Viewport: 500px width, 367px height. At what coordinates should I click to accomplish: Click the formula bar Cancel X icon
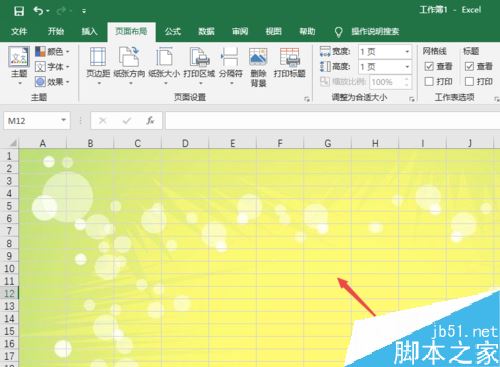103,121
